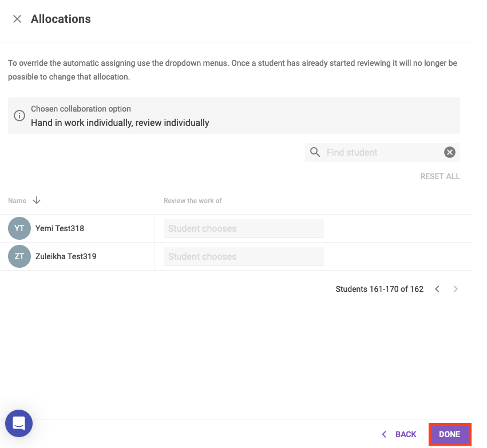The height and width of the screenshot is (448, 487).
Task: Open the chat support bubble
Action: coord(19,423)
